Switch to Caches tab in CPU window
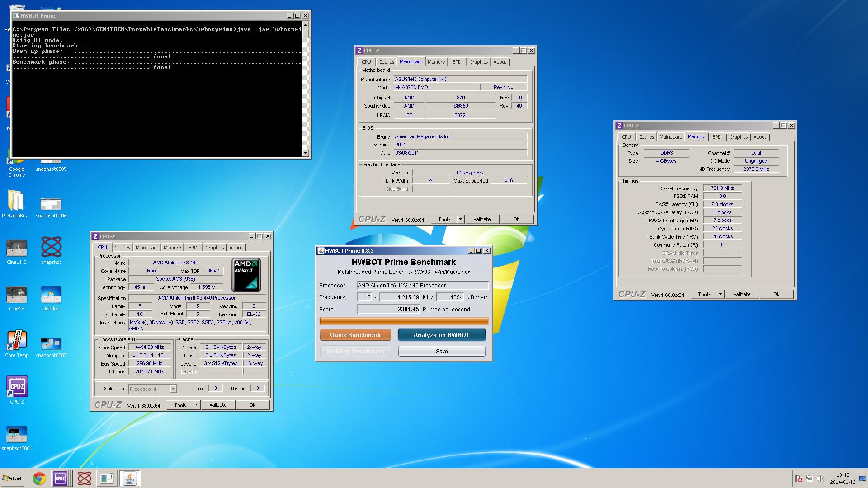Image resolution: width=868 pixels, height=488 pixels. click(122, 248)
